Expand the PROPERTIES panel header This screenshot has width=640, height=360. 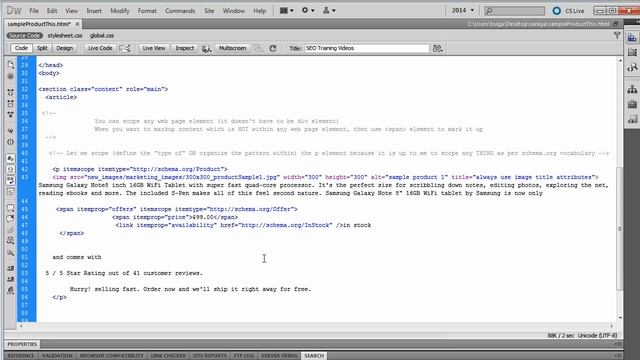[22, 344]
